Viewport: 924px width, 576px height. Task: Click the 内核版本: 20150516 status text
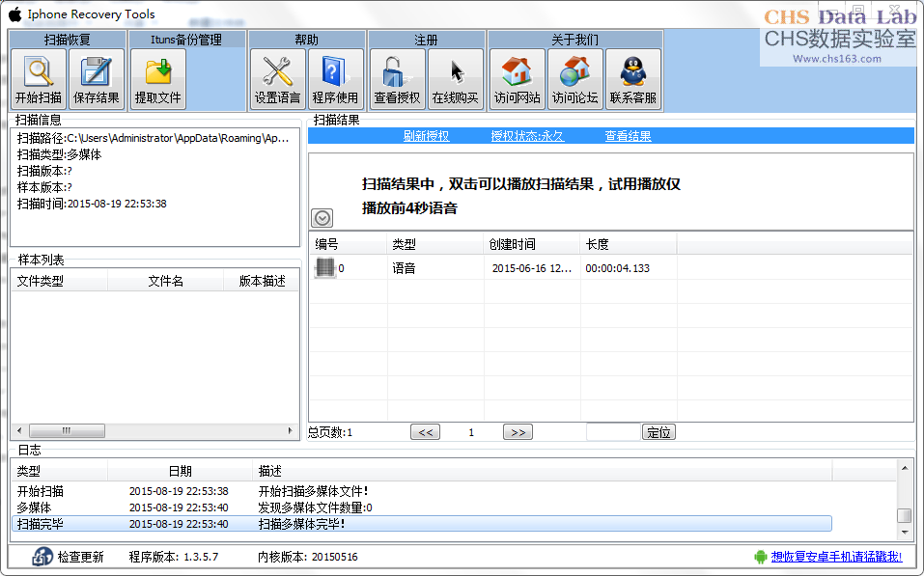(x=308, y=557)
